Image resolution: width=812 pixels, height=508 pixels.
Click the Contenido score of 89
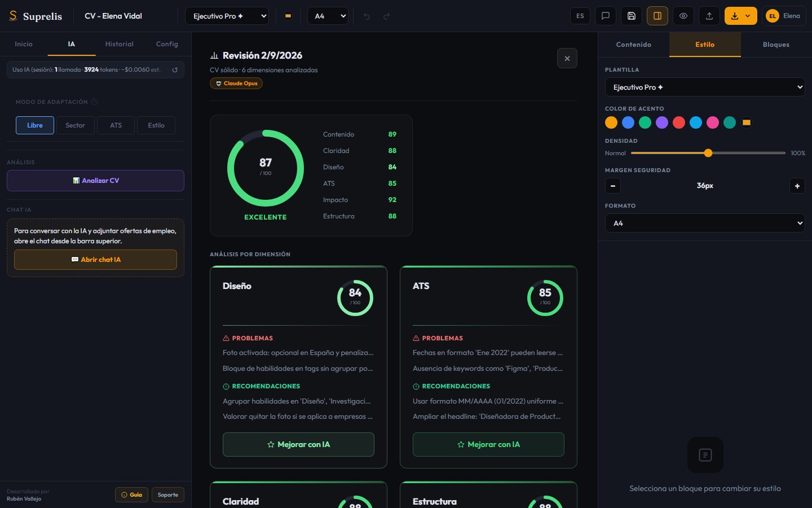392,134
